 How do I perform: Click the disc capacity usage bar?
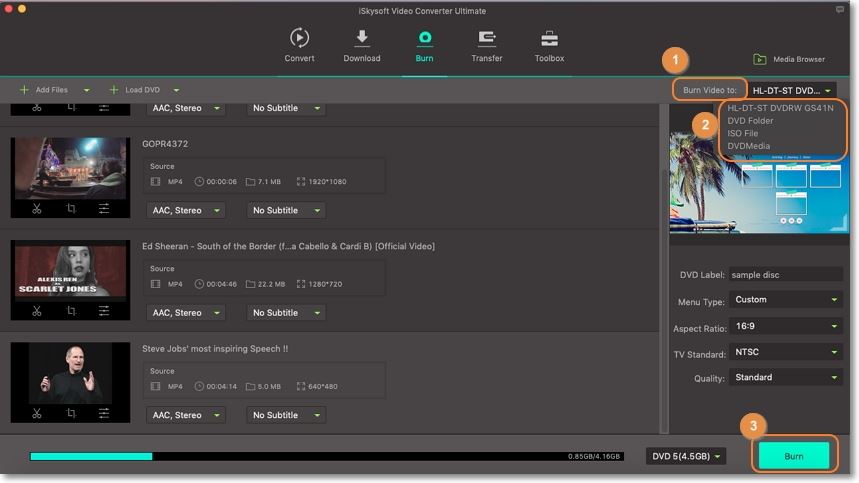[326, 456]
